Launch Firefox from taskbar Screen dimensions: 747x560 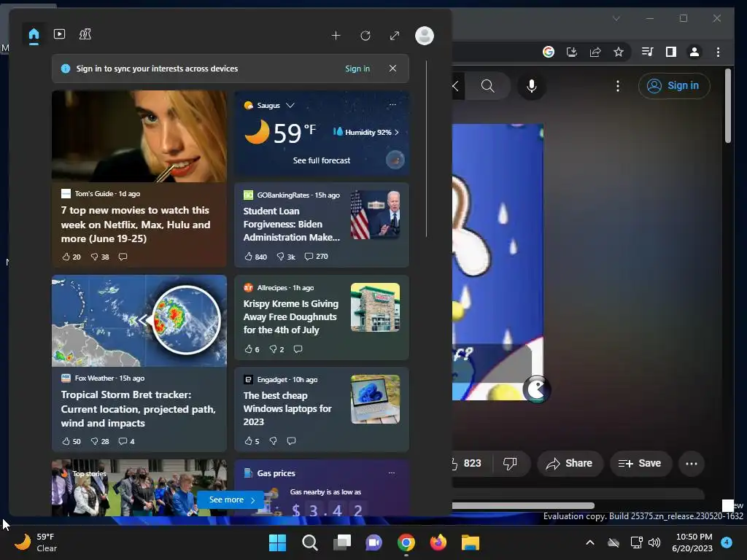(438, 542)
